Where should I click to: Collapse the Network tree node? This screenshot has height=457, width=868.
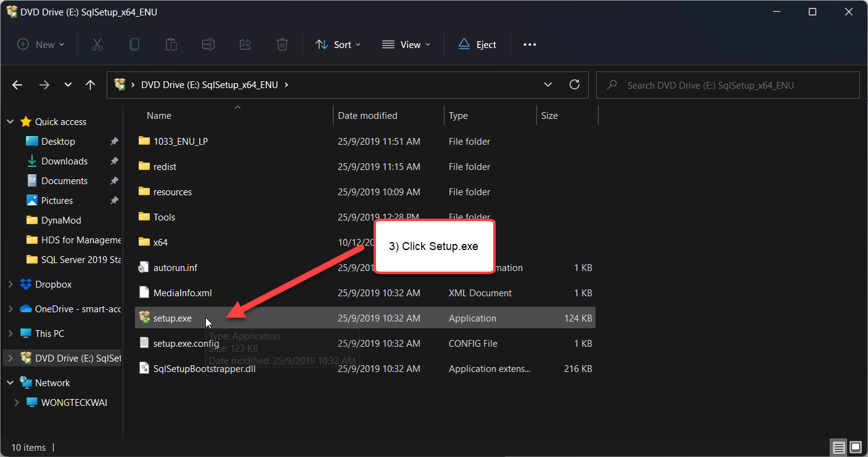tap(10, 382)
